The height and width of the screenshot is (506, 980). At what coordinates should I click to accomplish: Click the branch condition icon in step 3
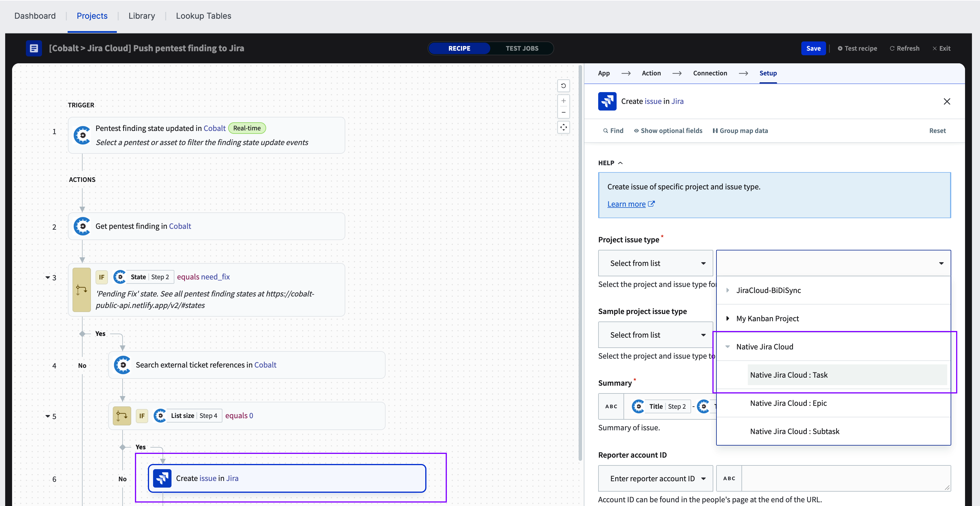(81, 290)
